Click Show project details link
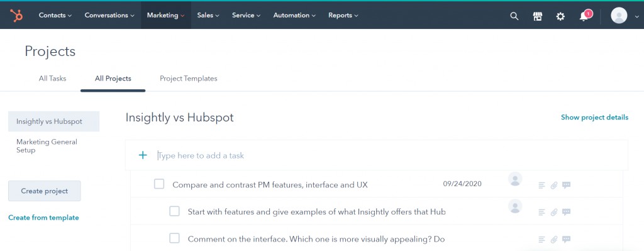Viewport: 644px width, 251px height. point(595,118)
